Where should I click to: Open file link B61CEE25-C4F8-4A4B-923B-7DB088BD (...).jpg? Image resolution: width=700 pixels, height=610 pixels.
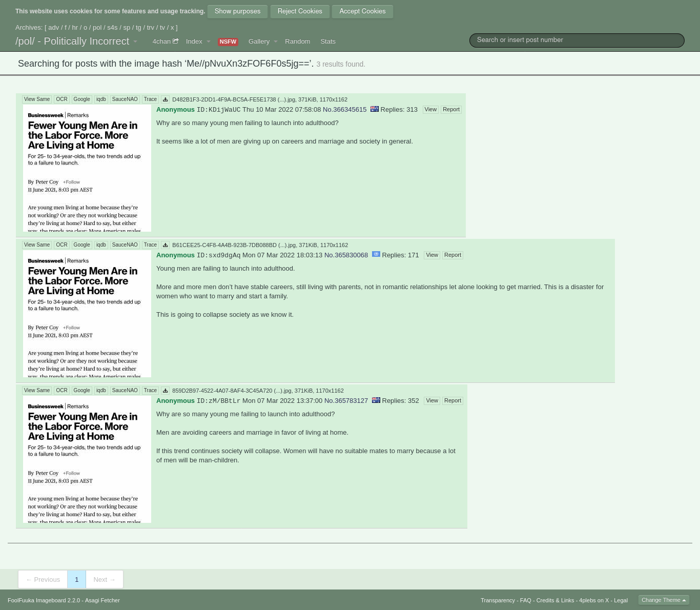point(234,245)
